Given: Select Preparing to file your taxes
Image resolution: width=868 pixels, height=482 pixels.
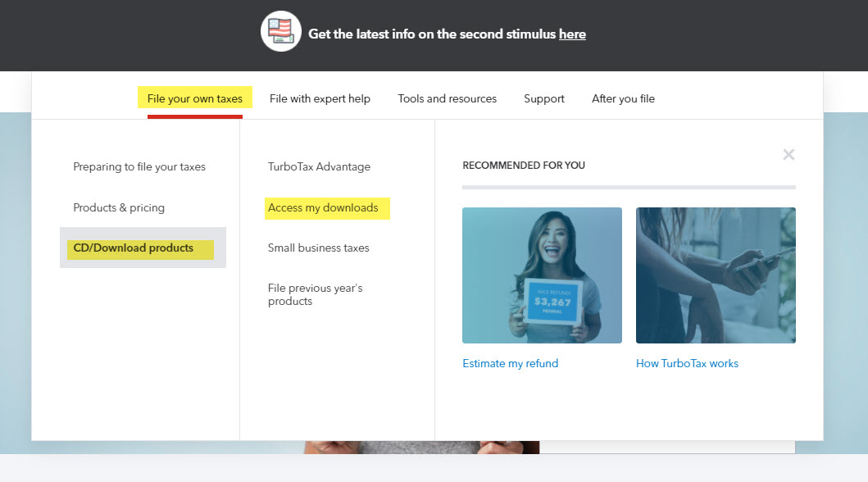Looking at the screenshot, I should (x=139, y=166).
